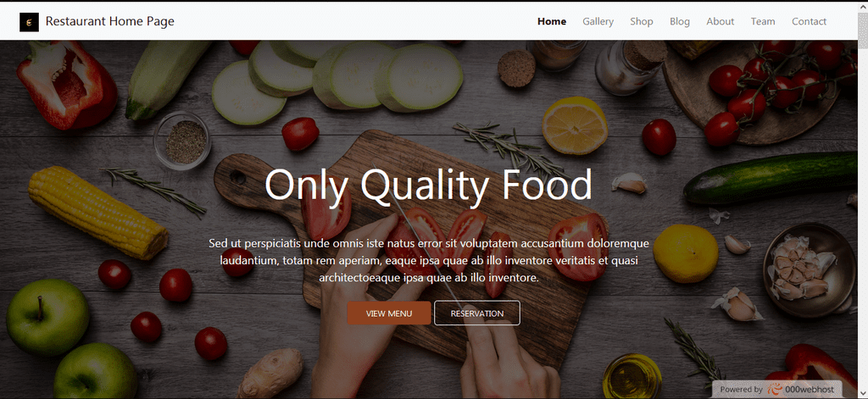Click the 000webhost text in badge
This screenshot has width=868, height=399.
[x=810, y=390]
